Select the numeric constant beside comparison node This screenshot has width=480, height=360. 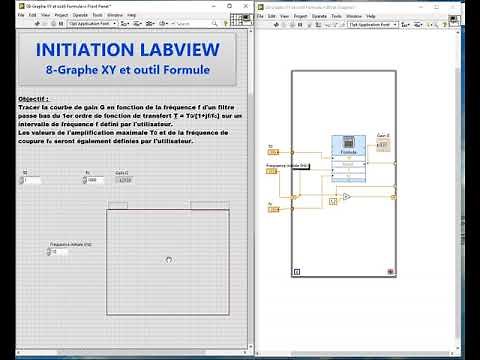(333, 201)
